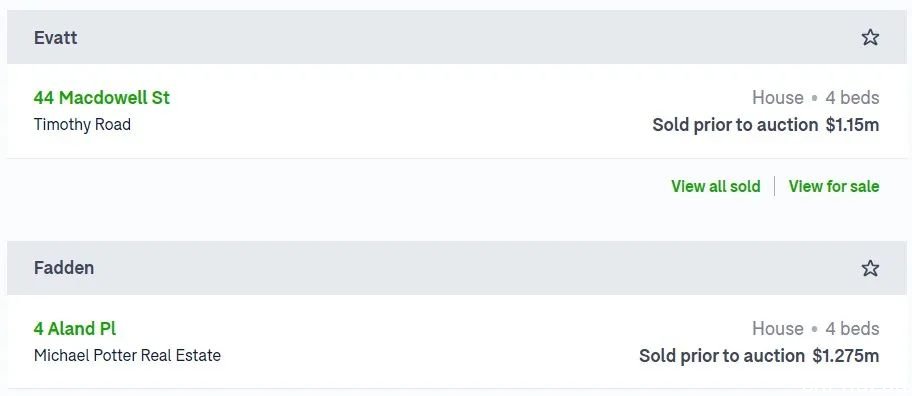Open the 4 Aland Pl listing

click(x=75, y=329)
